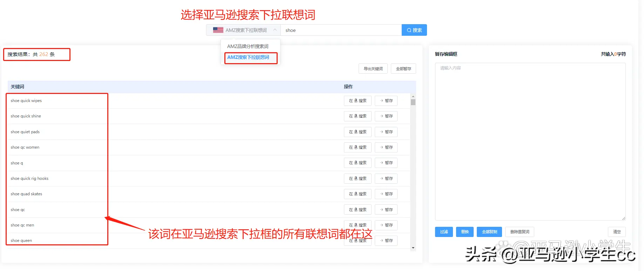Search 'shoe qc women' on Amazon
Screen dimensions: 644x271
(x=358, y=147)
